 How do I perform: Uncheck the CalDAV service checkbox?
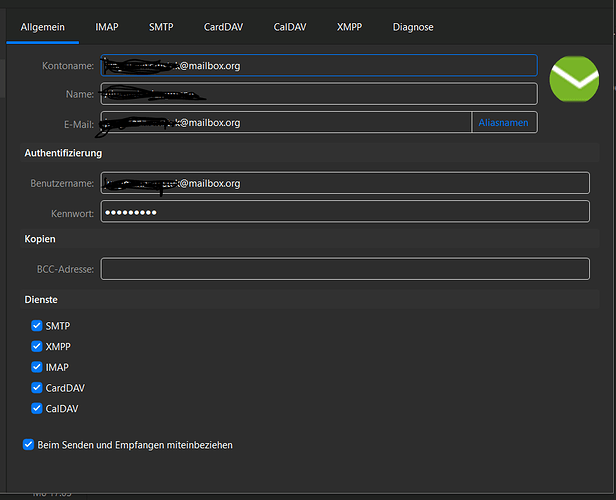coord(37,408)
